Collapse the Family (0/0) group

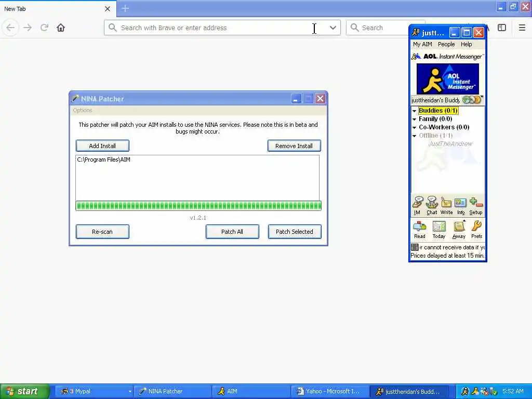pos(414,119)
